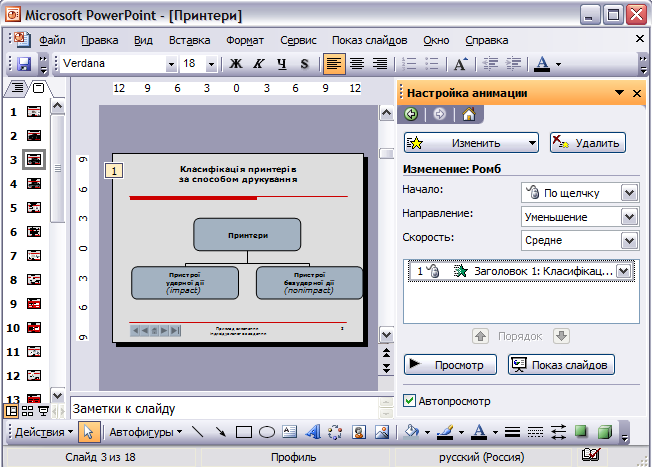Open Правка menu
Viewport: 652px width, 467px height.
click(99, 40)
